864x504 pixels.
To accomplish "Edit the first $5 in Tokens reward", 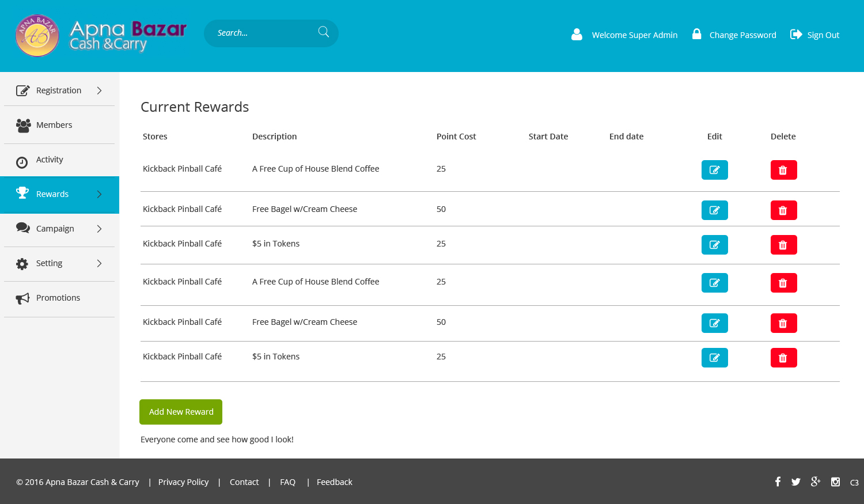I will 714,245.
